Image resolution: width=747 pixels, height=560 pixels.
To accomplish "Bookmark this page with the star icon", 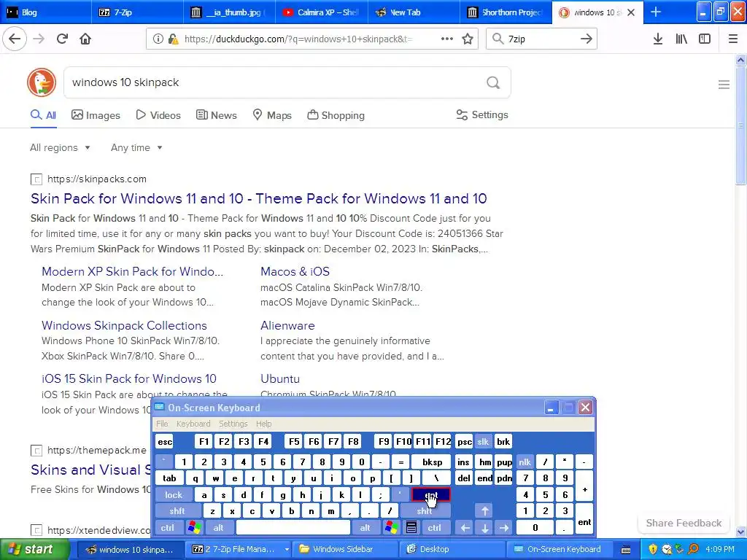I will [468, 39].
